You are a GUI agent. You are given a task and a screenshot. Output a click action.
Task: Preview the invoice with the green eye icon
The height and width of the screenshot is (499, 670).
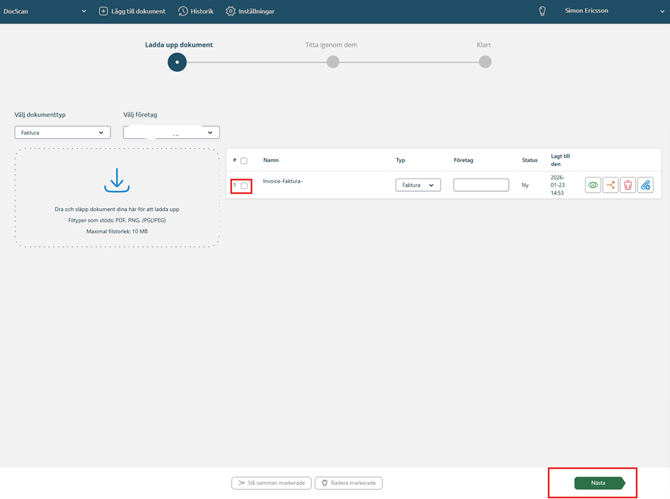click(593, 185)
